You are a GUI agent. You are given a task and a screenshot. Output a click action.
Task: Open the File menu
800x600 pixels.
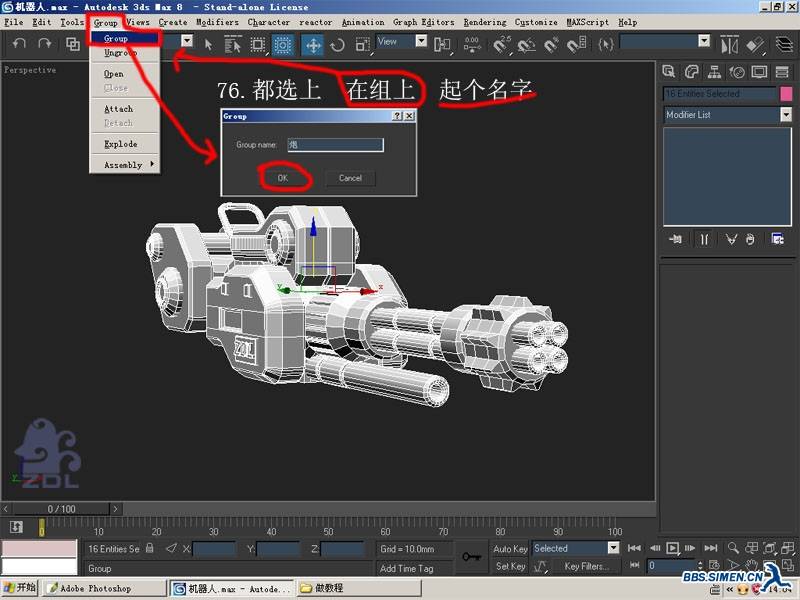pyautogui.click(x=14, y=22)
